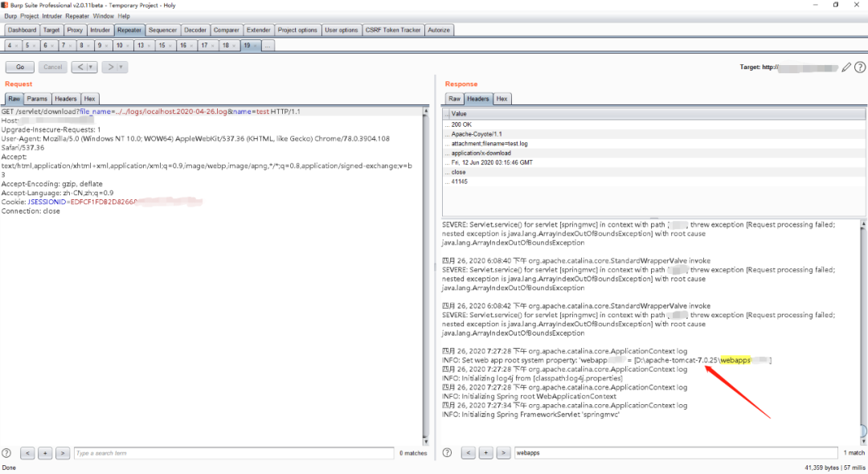Focus the request search term field
Image resolution: width=868 pixels, height=474 pixels.
(234, 453)
